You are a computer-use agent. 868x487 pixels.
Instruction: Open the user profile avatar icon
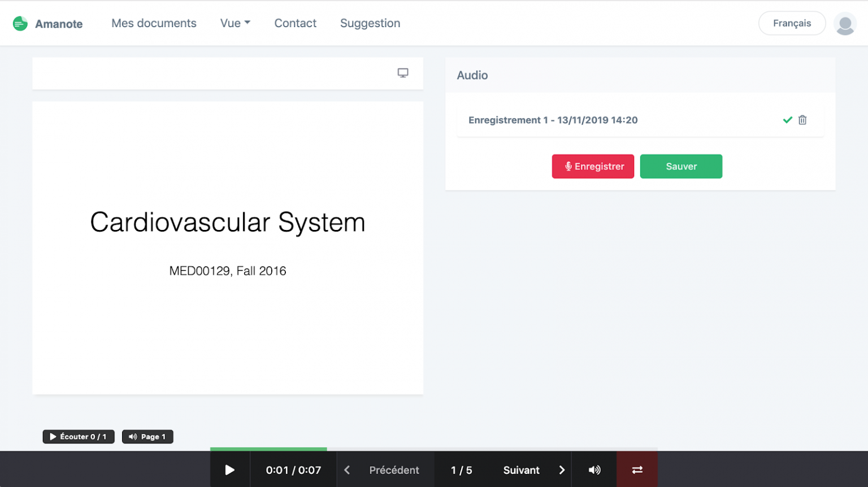[x=845, y=23]
